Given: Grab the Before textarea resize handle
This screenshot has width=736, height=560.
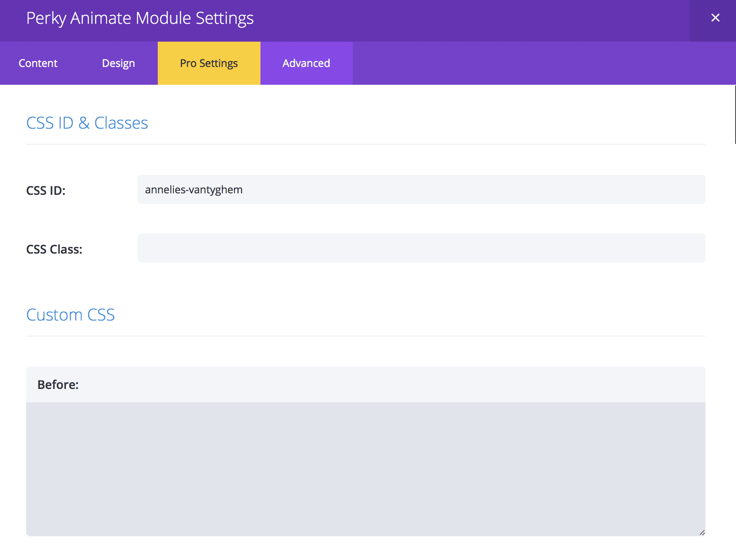Looking at the screenshot, I should click(702, 532).
